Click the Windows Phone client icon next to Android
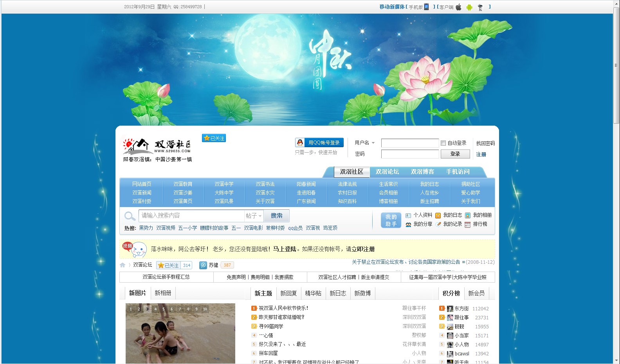620x364 pixels. tap(480, 7)
